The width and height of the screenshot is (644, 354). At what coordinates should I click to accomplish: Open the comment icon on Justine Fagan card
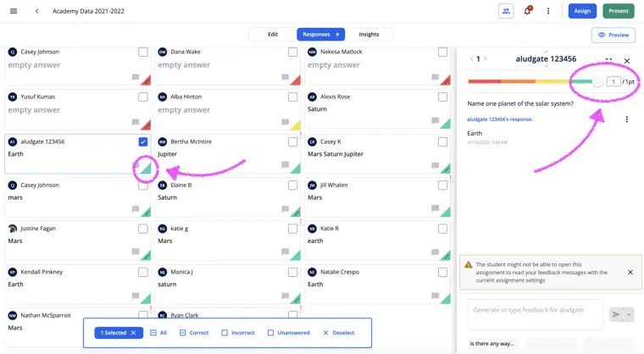click(135, 252)
